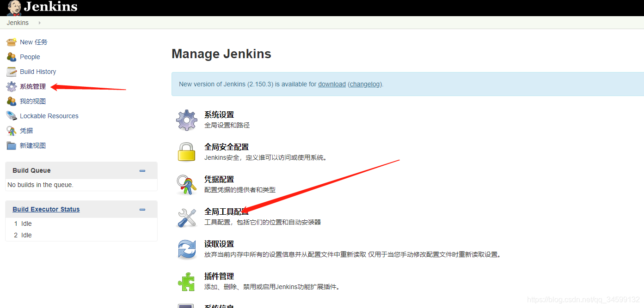Open Build History via the clipboard icon
This screenshot has height=308, width=644.
tap(11, 72)
